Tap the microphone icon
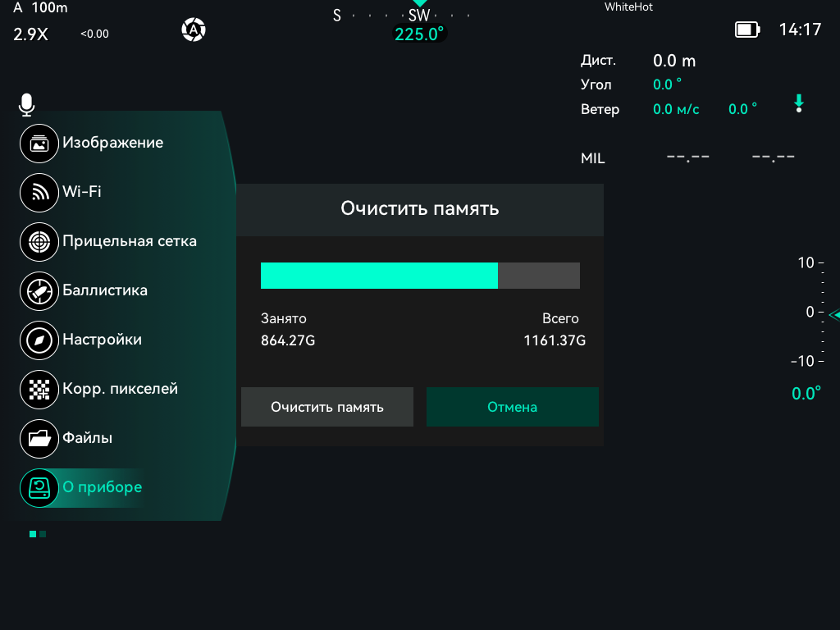 [26, 104]
